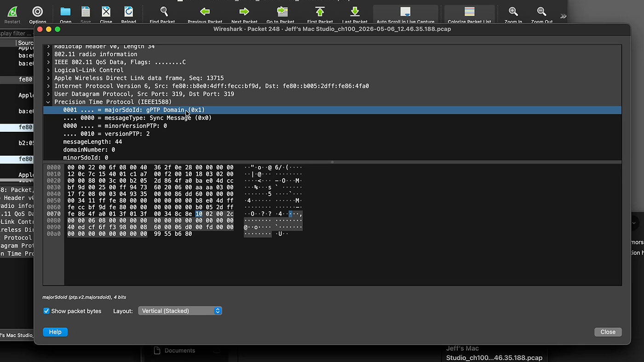Screen dimensions: 644x362
Task: Open the Layout Vertical (Stacked) dropdown
Action: 180,311
